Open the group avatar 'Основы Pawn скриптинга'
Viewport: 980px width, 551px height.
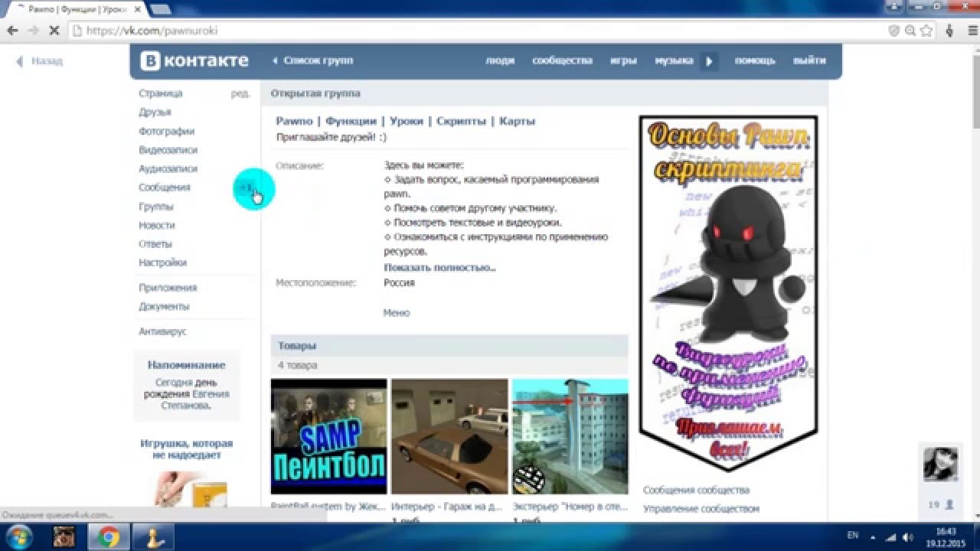coord(728,294)
